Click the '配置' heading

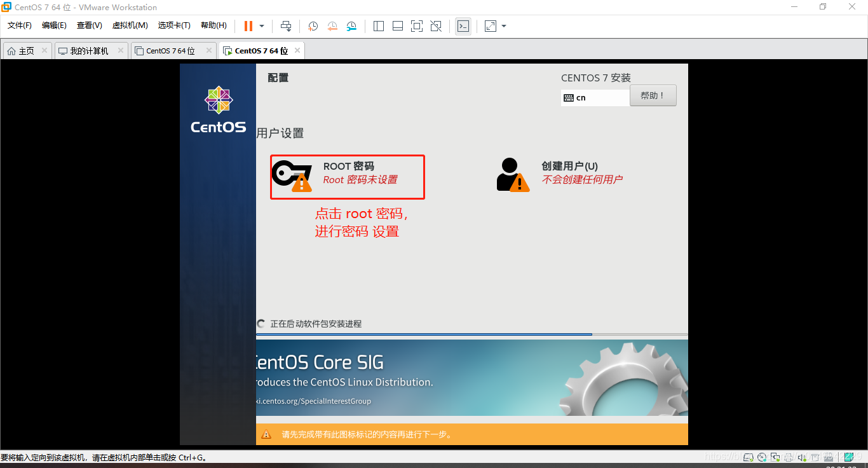pos(278,78)
